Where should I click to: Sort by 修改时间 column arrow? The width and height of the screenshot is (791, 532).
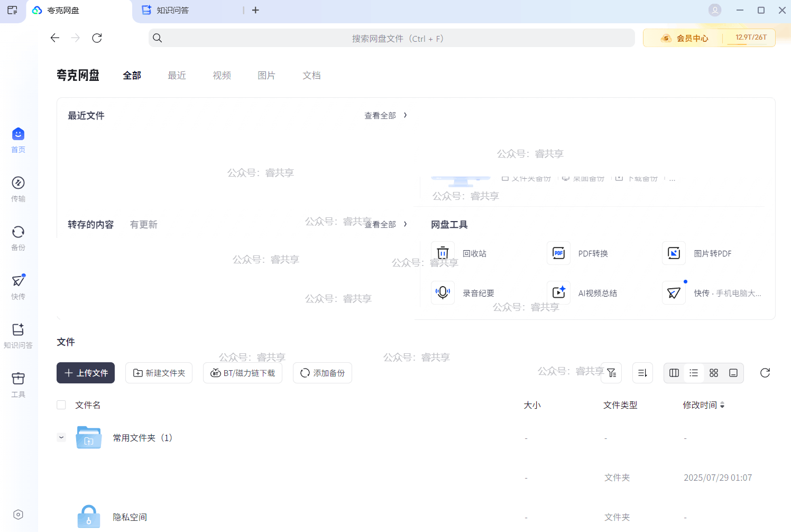722,405
